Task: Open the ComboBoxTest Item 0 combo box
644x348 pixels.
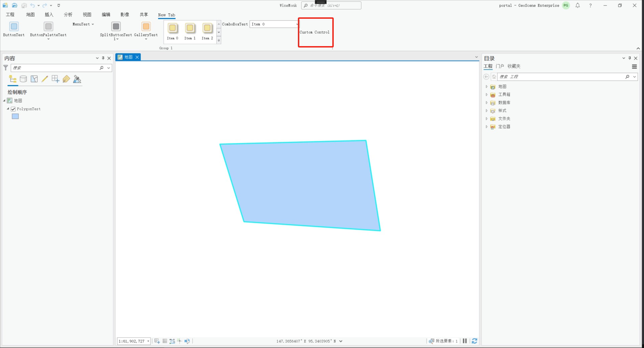Action: (274, 24)
